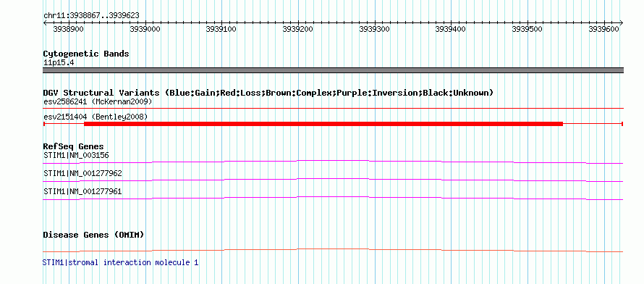Open variant esv2586241 (McKernan2009) label
Screen dimensions: 644x284
point(98,101)
